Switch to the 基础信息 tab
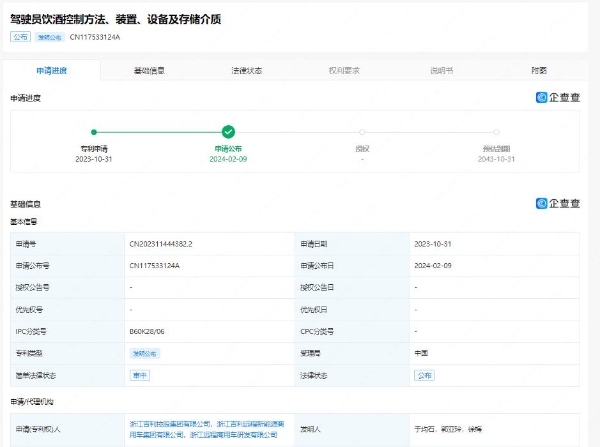 (149, 70)
